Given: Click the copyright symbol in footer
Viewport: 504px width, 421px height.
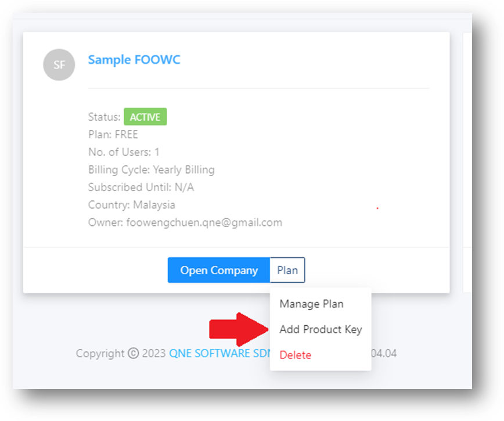Looking at the screenshot, I should click(133, 353).
